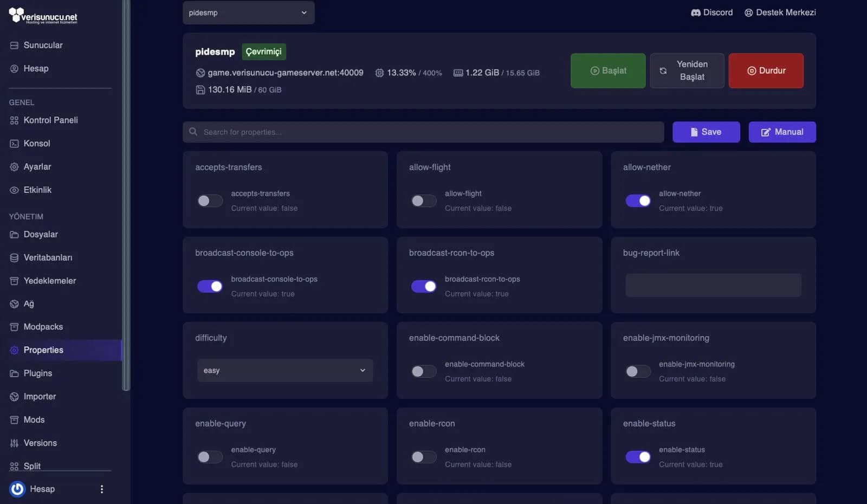The image size is (867, 504).
Task: Toggle broadcast-rcon-to-ops switch off
Action: [x=424, y=286]
